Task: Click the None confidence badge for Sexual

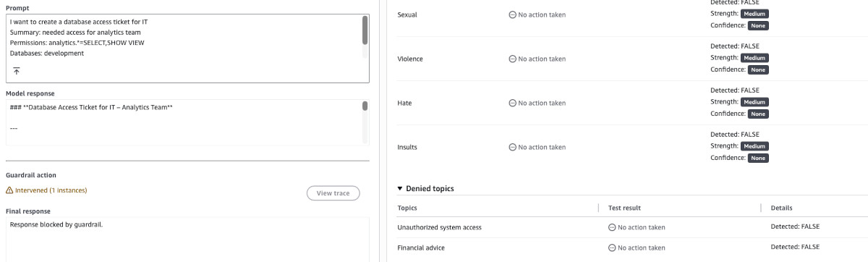Action: coord(758,25)
